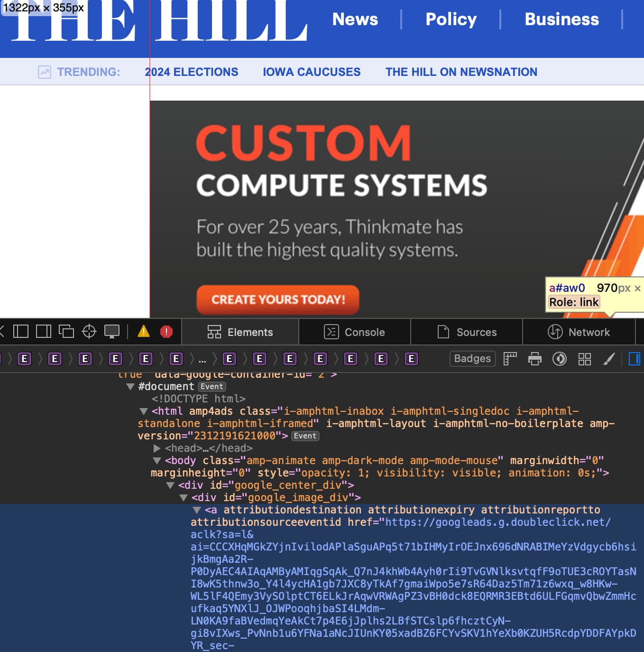The height and width of the screenshot is (652, 644).
Task: Toggle paint flashing paintbrush icon
Action: click(x=609, y=359)
